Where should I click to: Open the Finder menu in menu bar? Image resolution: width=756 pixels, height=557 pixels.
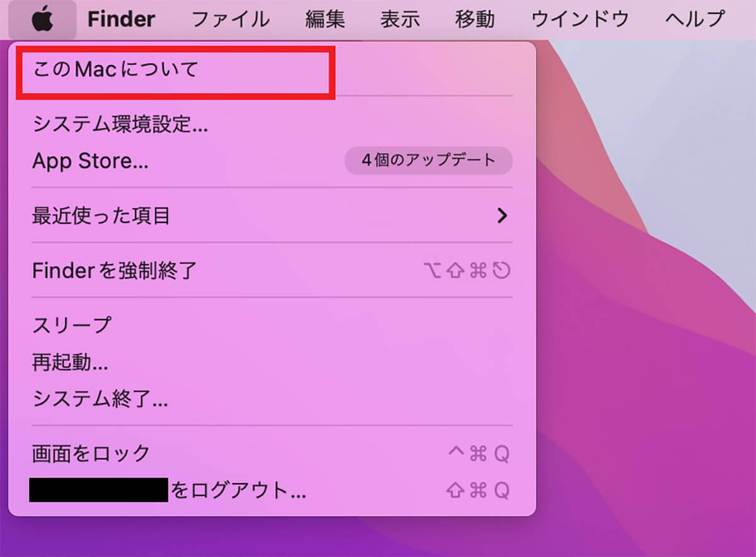point(121,19)
